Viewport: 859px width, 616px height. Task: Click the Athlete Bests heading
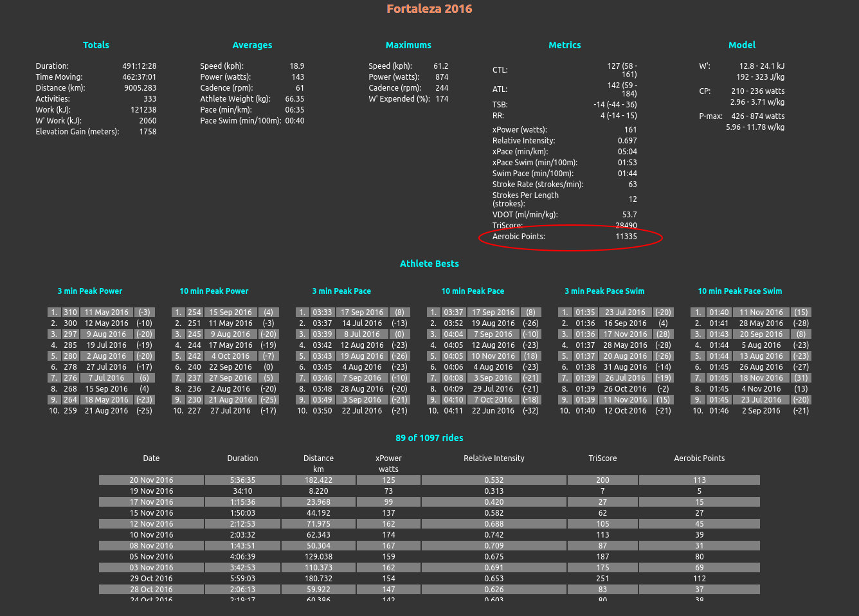[x=429, y=264]
